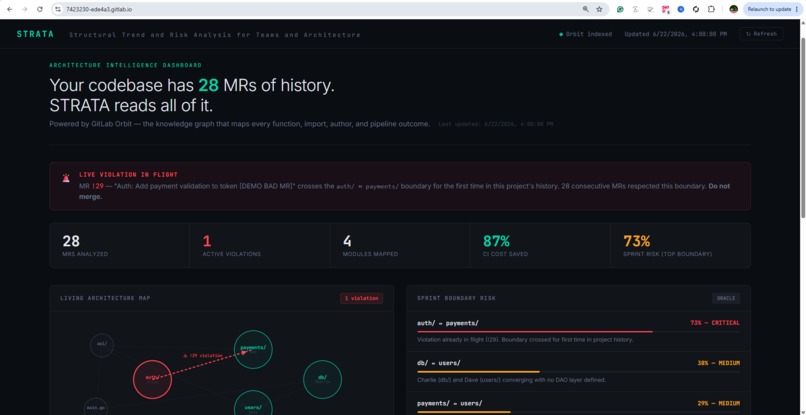The width and height of the screenshot is (806, 415).
Task: Click the 73% Sprint Risk stat card
Action: click(x=681, y=245)
